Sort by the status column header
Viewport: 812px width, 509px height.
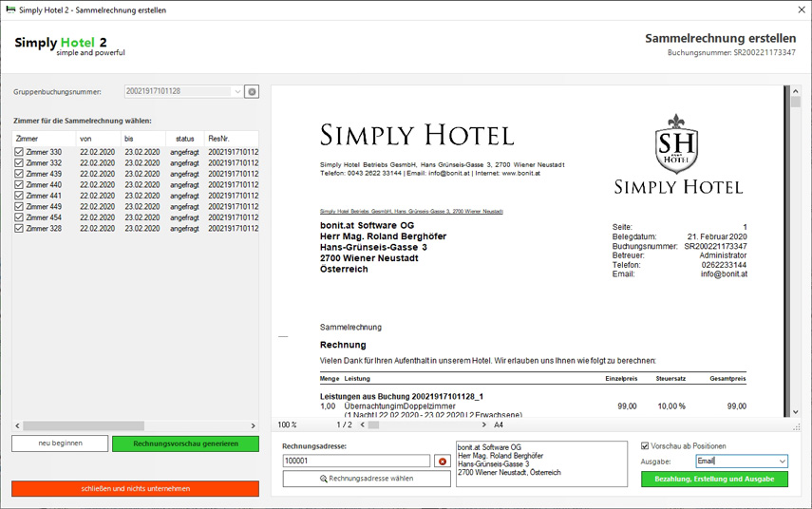coord(184,139)
